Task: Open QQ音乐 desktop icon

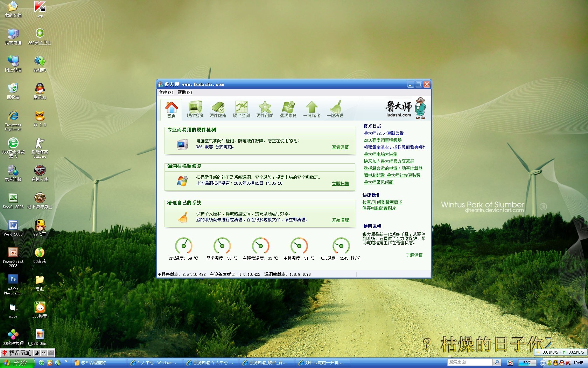Action: 40,255
